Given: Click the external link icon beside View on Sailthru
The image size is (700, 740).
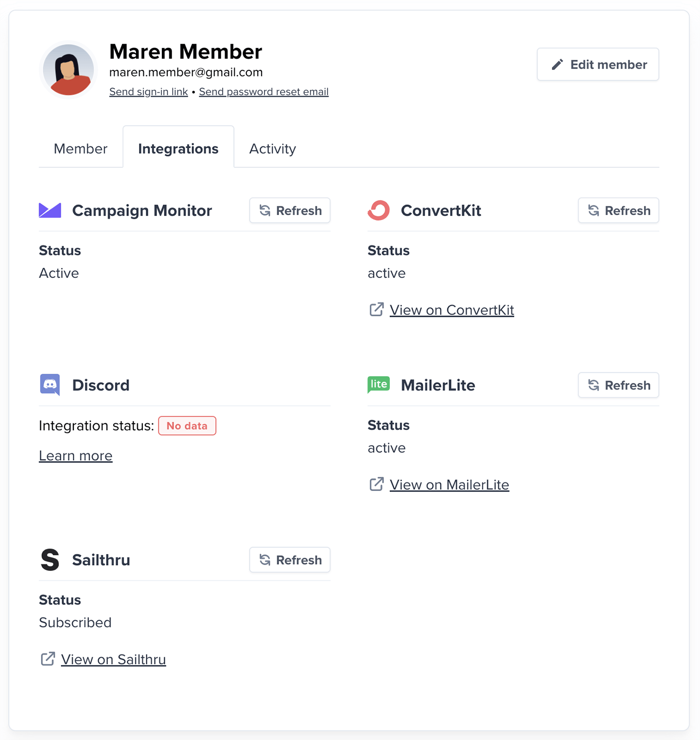Looking at the screenshot, I should [x=48, y=659].
